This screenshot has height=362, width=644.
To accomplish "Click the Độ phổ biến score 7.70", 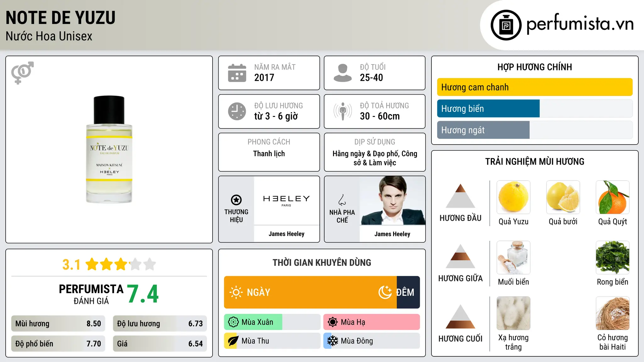I will [x=94, y=344].
